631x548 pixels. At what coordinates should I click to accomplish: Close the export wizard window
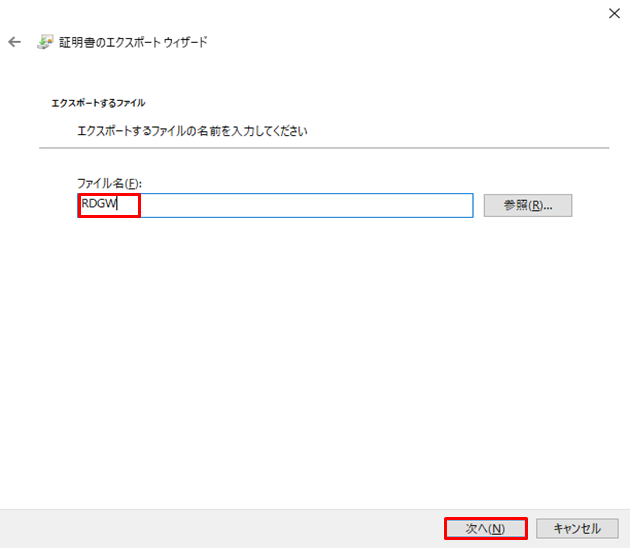614,13
